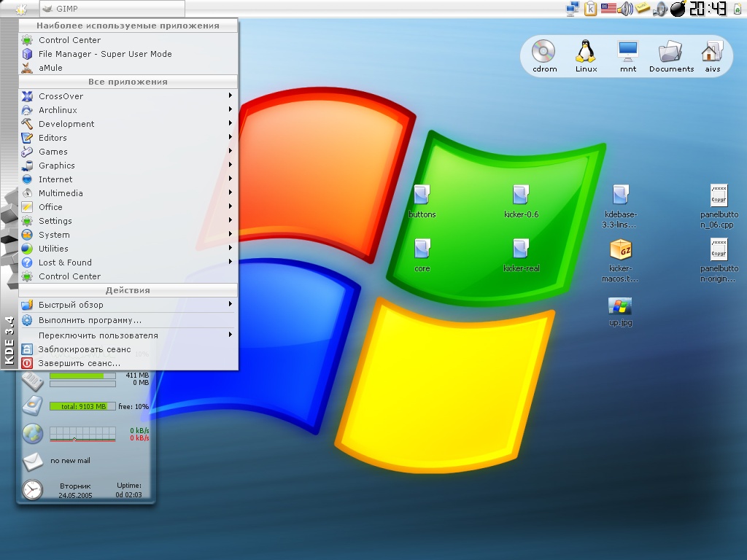Click the memory usage green bar 411 MB

pyautogui.click(x=83, y=376)
